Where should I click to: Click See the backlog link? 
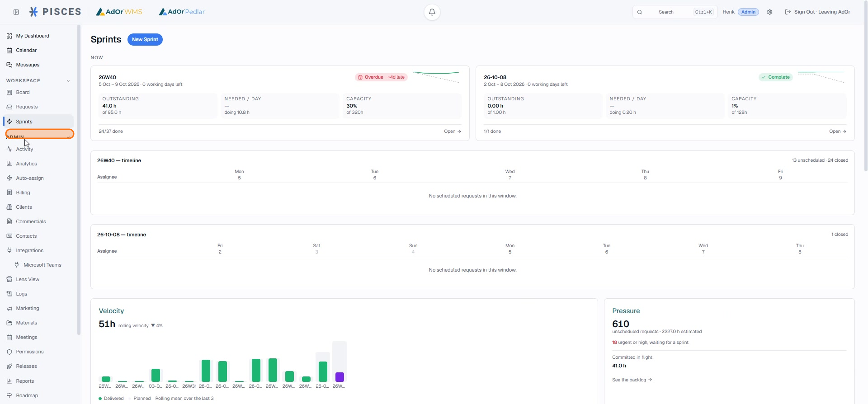tap(632, 380)
